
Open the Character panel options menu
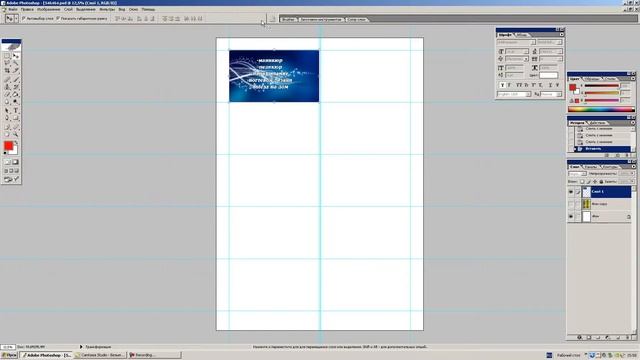tap(562, 34)
